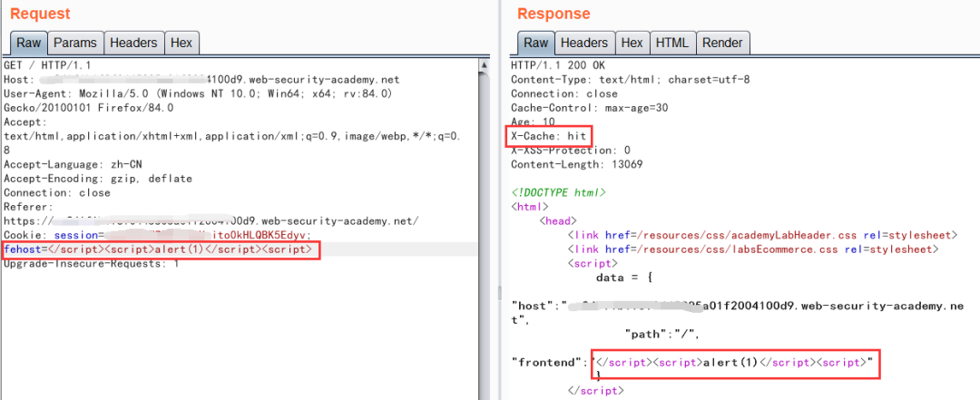980x400 pixels.
Task: Click the 'Upgrade-Insecure-Requests: 1' header
Action: click(x=92, y=263)
